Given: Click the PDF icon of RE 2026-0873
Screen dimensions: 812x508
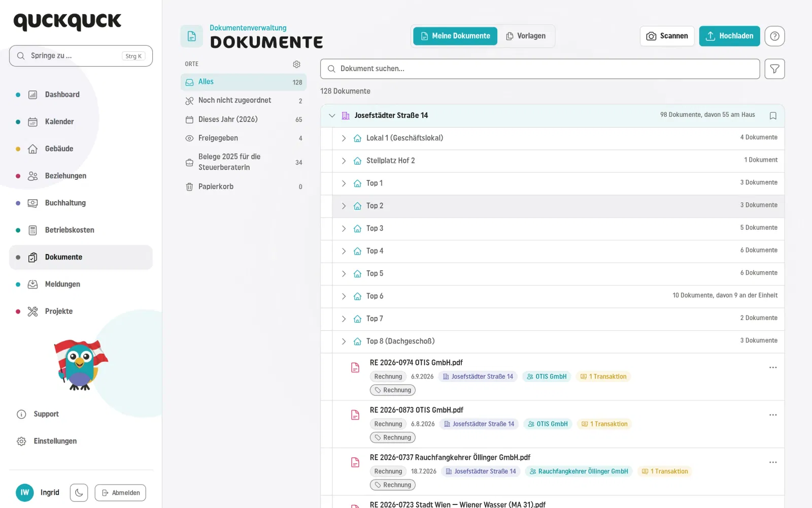Looking at the screenshot, I should [355, 415].
